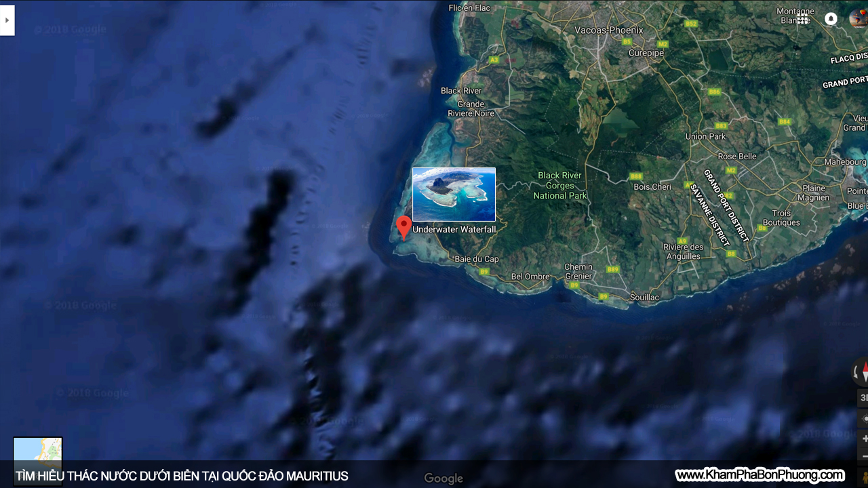The image size is (868, 488).
Task: Click the Rose Belle town label
Action: [736, 156]
